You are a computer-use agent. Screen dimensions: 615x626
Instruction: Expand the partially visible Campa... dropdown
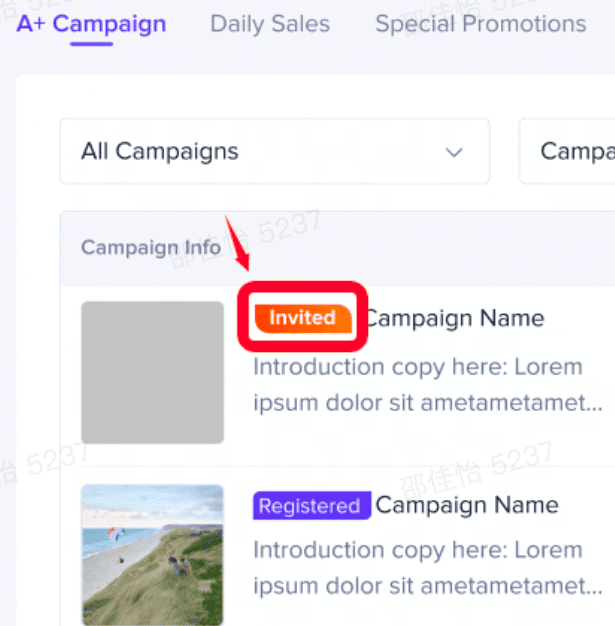[567, 151]
